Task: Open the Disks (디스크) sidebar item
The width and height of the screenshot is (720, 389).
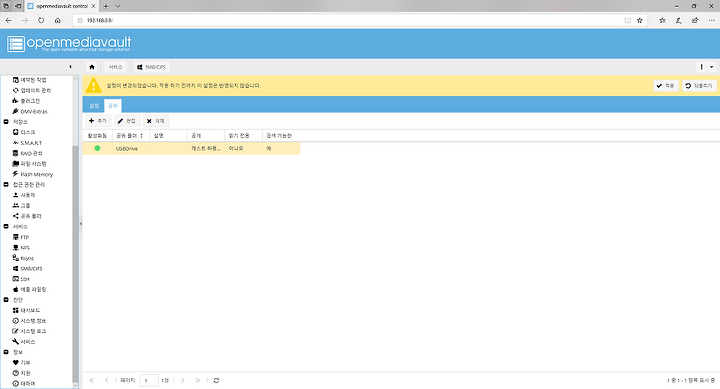Action: coord(24,132)
